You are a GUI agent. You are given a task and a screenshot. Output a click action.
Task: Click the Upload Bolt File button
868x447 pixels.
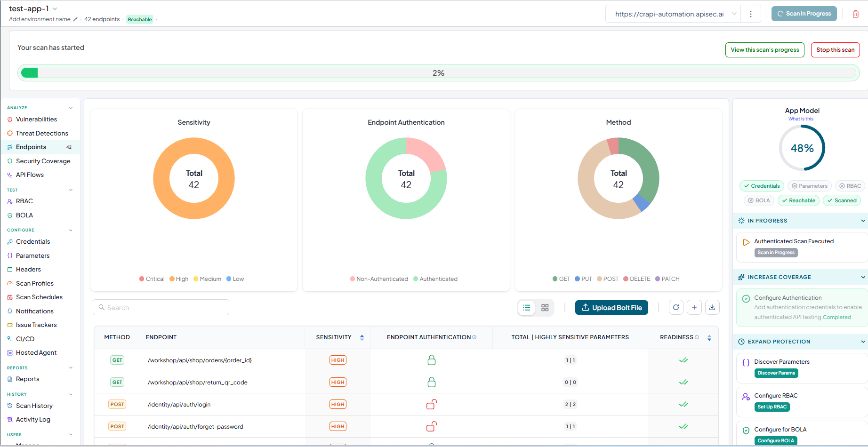(x=611, y=308)
